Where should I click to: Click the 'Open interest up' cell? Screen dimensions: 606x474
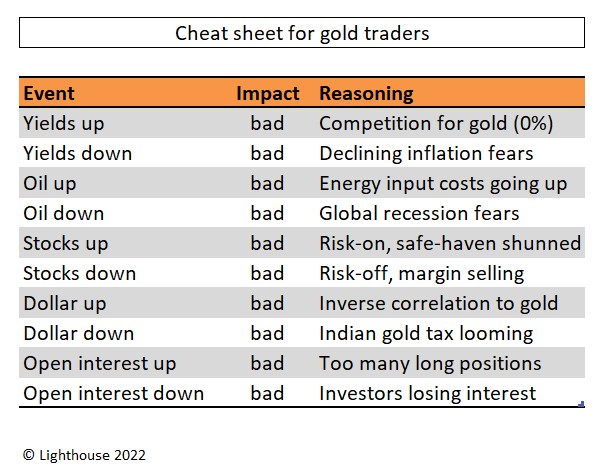pos(99,364)
